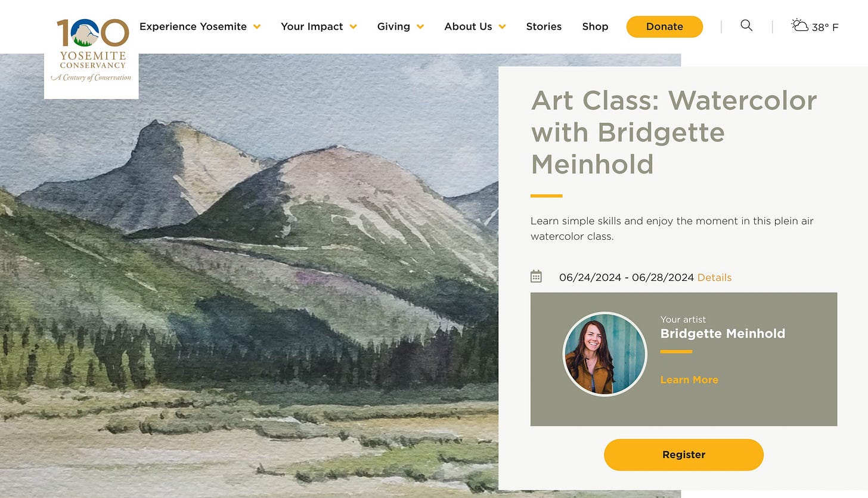The height and width of the screenshot is (498, 868).
Task: Follow the Learn More artist link
Action: [x=689, y=380]
